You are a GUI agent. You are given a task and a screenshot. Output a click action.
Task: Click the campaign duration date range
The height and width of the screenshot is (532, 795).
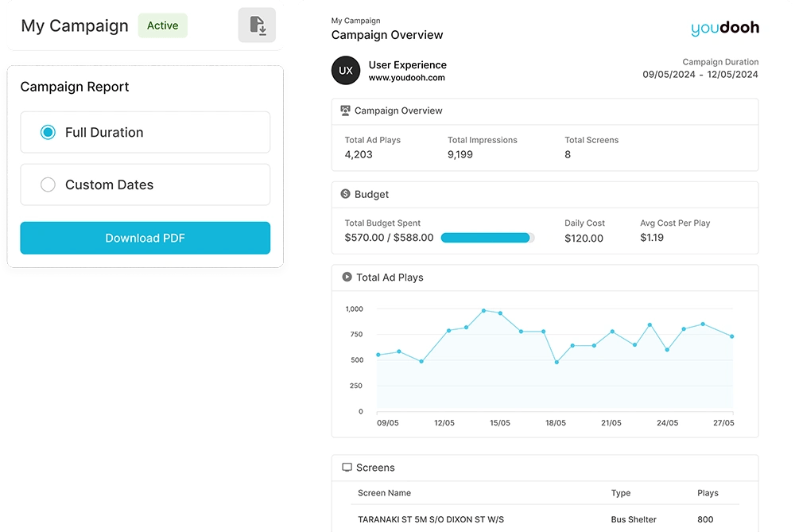(x=700, y=75)
